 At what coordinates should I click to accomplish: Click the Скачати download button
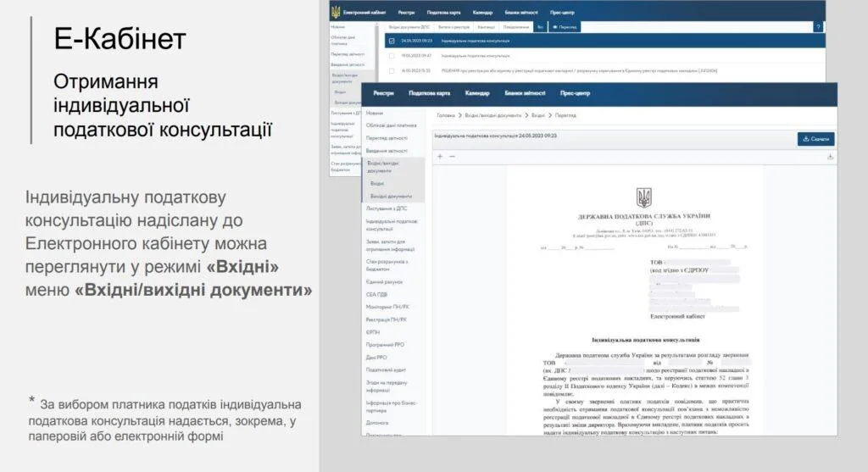[x=816, y=139]
